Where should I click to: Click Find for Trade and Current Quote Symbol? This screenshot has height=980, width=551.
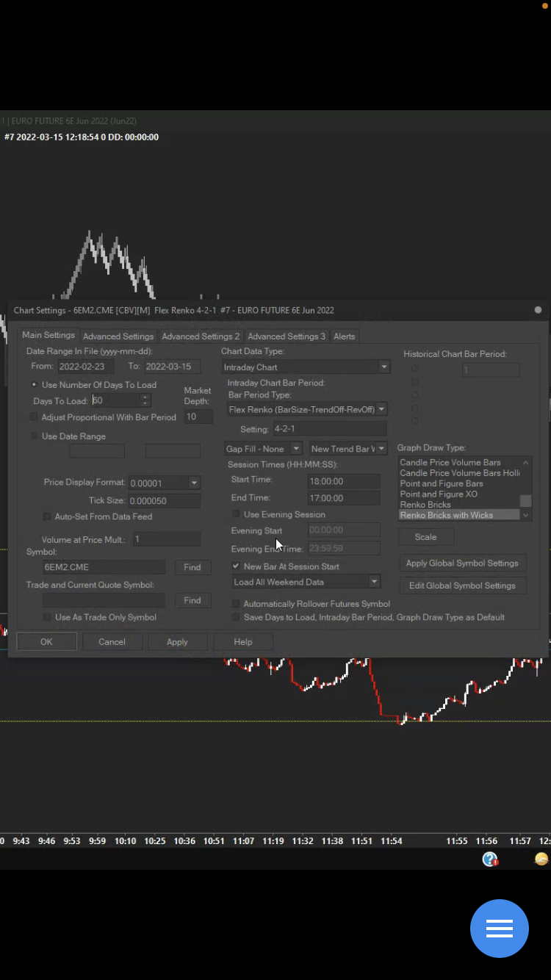[x=192, y=600]
